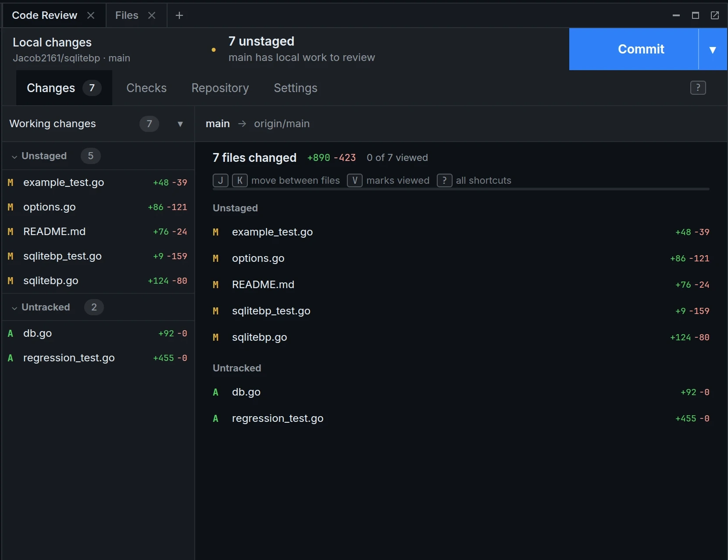728x560 pixels.
Task: Click the viewed progress bar under shortcuts
Action: coord(461,189)
